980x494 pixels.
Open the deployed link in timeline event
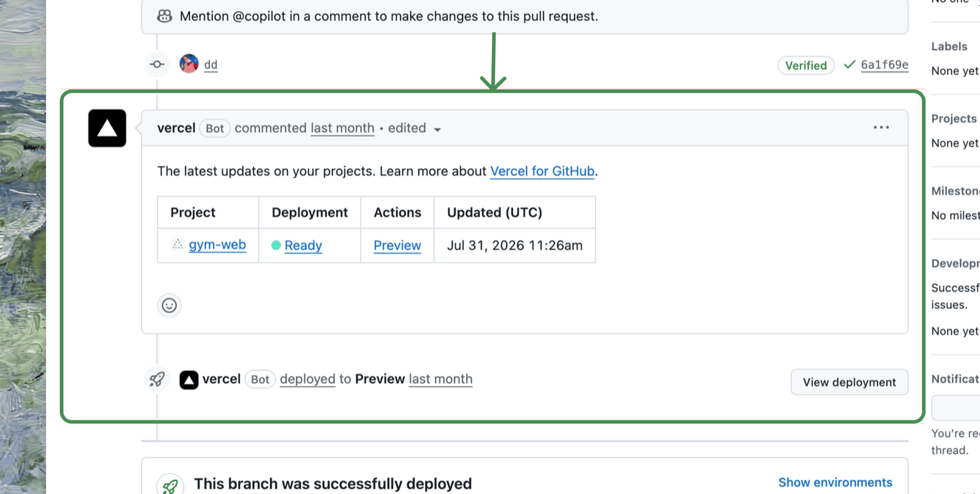coord(307,380)
